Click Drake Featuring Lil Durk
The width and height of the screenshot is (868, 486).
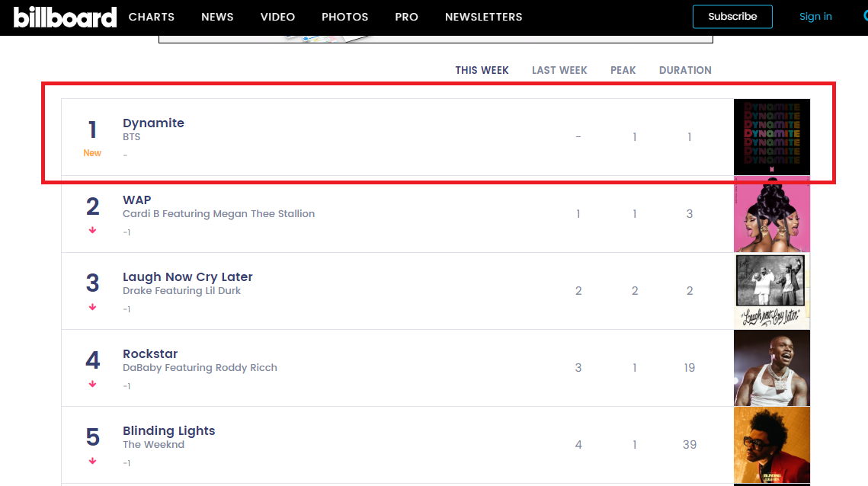[181, 290]
